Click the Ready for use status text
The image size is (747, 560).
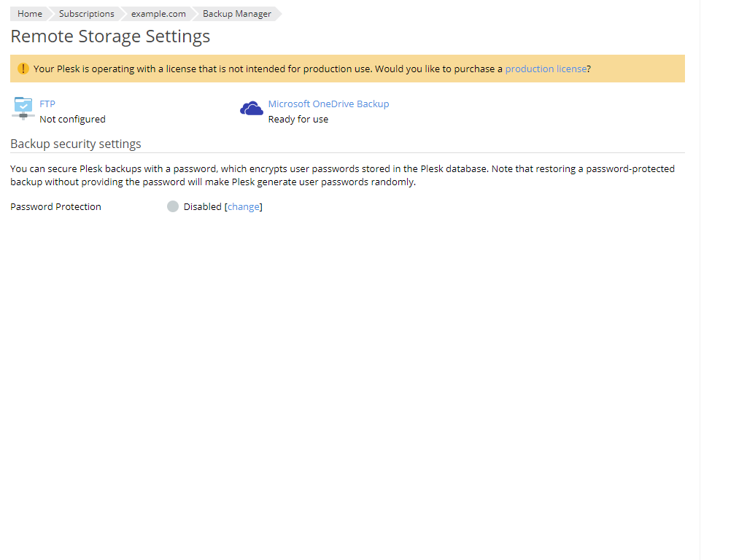[x=298, y=119]
